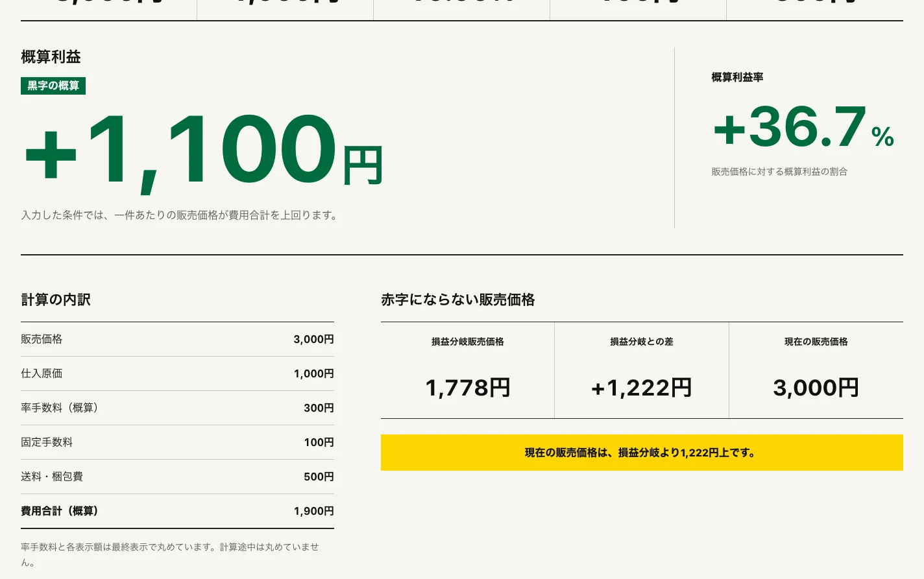The height and width of the screenshot is (579, 924).
Task: Select the 損益分岐との差 column label
Action: pyautogui.click(x=642, y=342)
